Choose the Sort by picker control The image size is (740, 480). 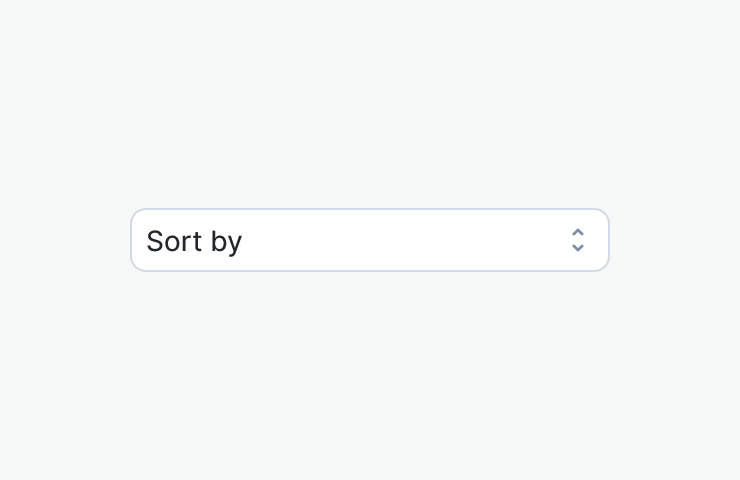(x=369, y=240)
